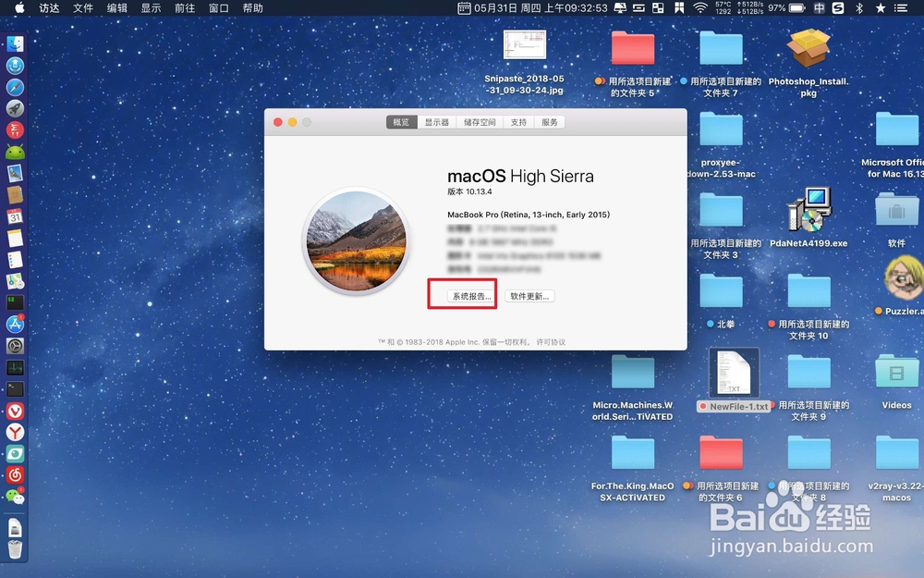
Task: Open Safari from the Dock
Action: pos(15,87)
